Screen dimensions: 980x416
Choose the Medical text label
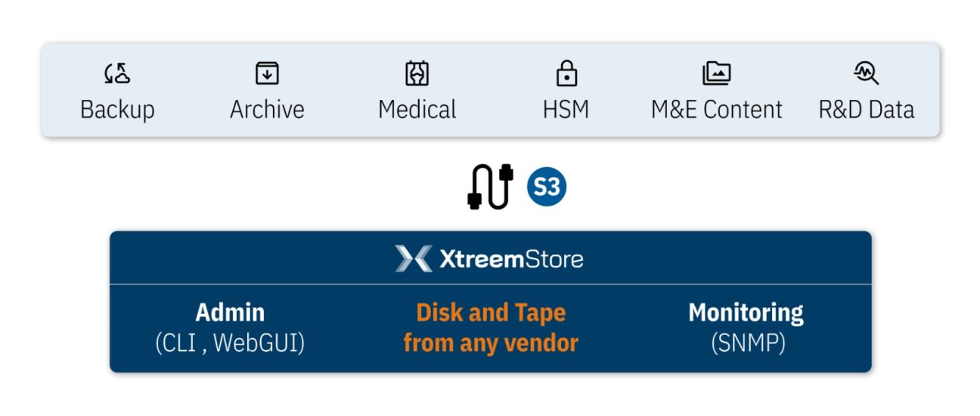[417, 110]
